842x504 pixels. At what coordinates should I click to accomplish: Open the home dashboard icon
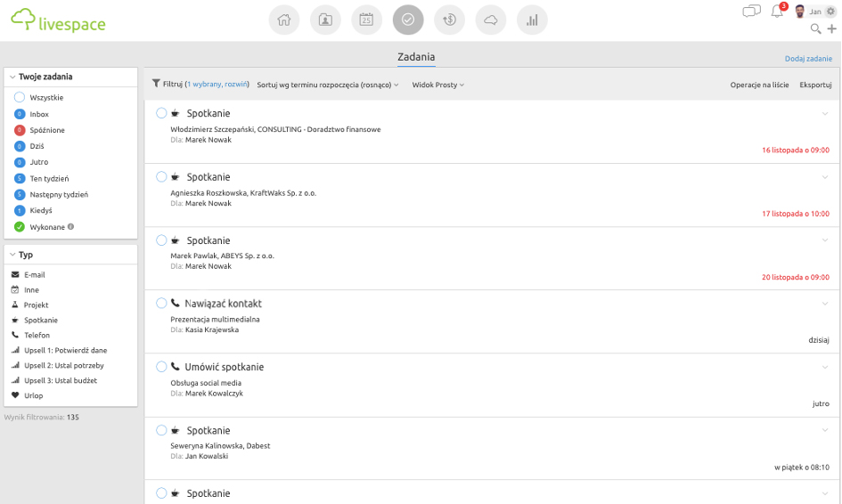point(284,20)
